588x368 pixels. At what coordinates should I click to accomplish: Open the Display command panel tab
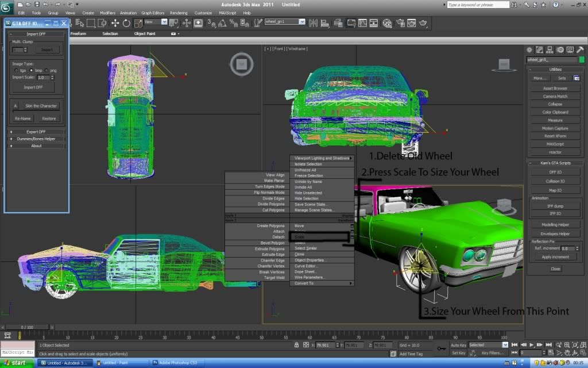point(570,49)
